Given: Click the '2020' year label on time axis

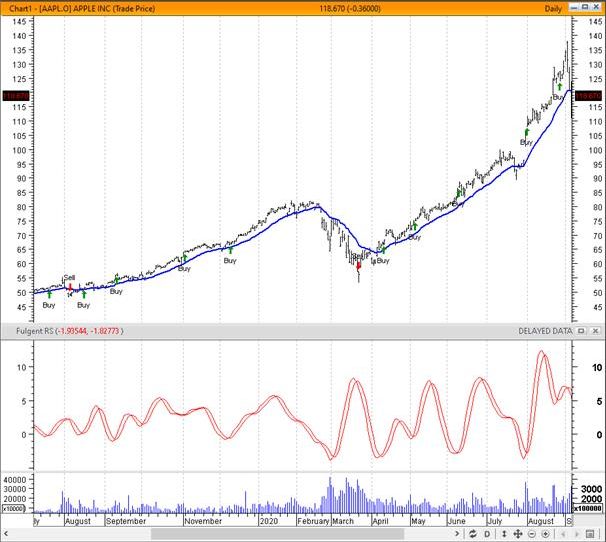Looking at the screenshot, I should pyautogui.click(x=269, y=521).
